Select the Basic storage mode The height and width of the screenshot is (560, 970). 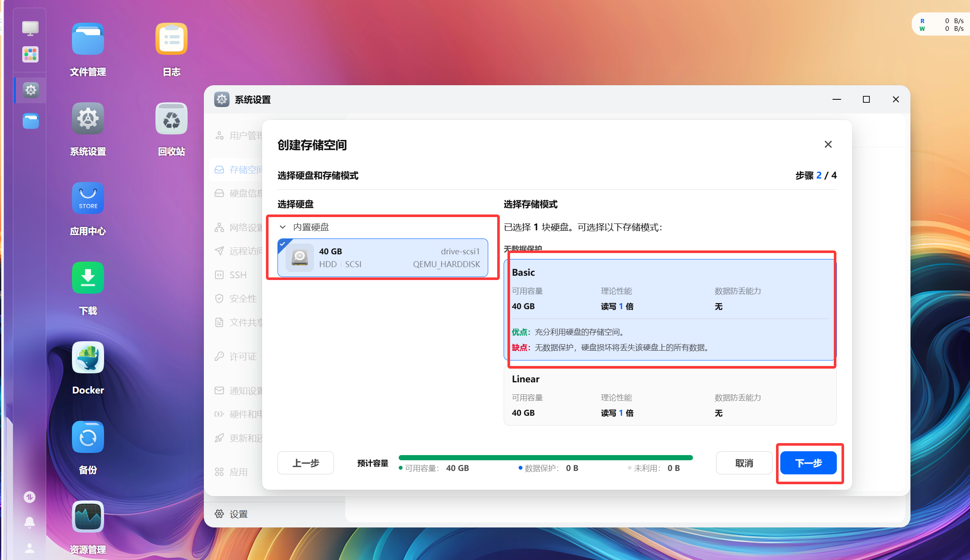669,309
